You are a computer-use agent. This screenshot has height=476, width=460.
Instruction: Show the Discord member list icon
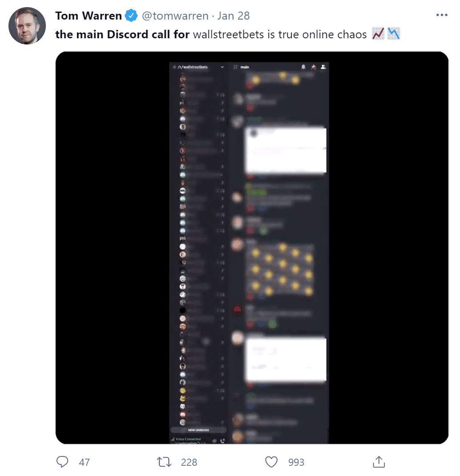pyautogui.click(x=323, y=67)
